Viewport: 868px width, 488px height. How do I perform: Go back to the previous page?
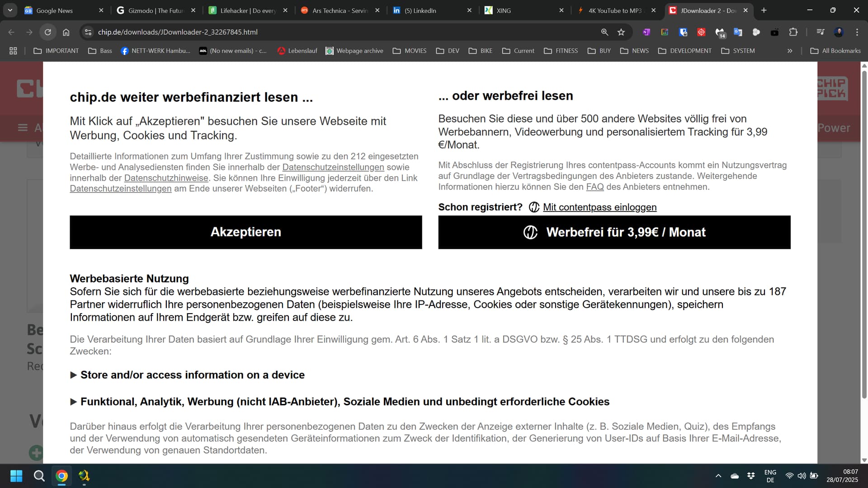11,32
